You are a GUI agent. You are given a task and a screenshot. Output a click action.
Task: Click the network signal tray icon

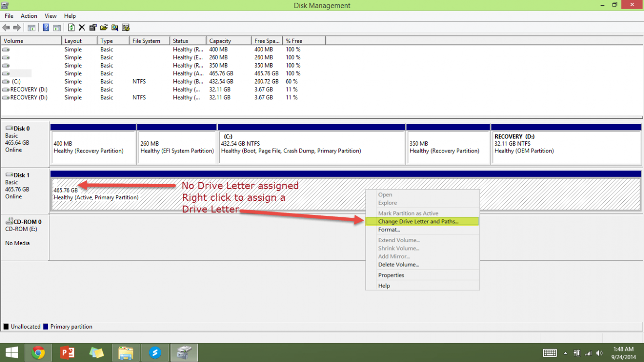click(x=588, y=353)
